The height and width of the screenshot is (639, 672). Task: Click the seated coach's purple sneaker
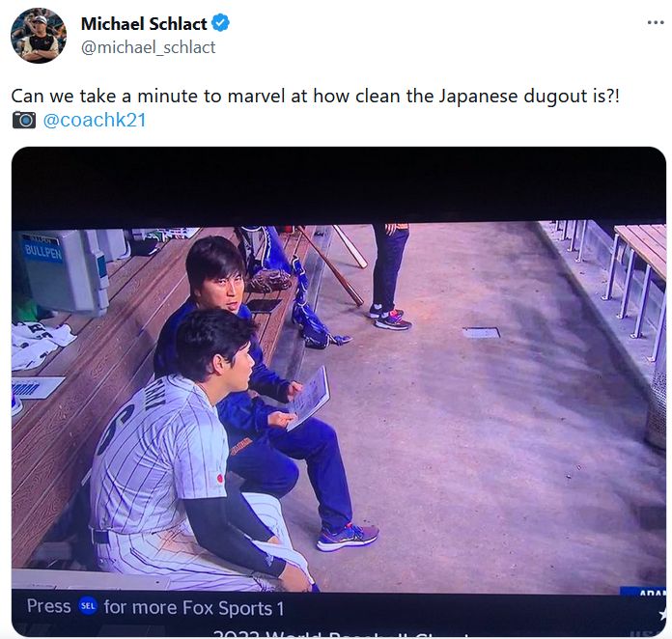coord(348,536)
